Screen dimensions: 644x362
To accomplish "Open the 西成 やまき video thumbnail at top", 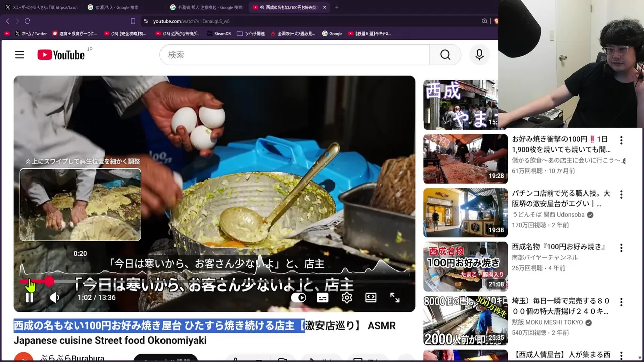I will point(460,105).
